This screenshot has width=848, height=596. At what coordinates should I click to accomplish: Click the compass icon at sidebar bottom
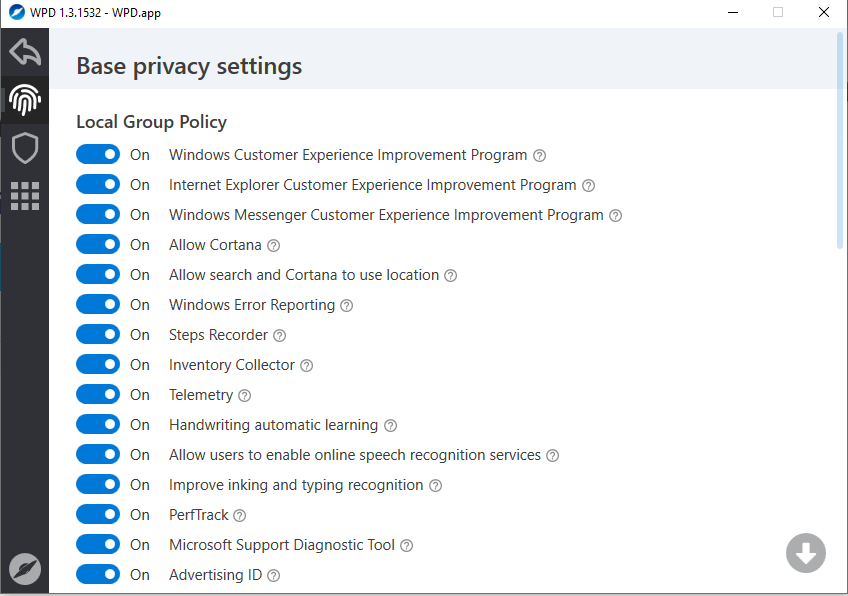click(x=25, y=569)
